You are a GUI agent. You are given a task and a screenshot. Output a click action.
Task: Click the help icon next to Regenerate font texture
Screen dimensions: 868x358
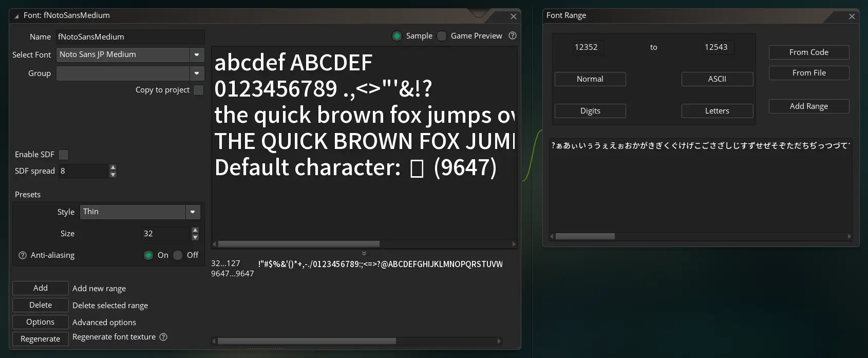click(163, 337)
